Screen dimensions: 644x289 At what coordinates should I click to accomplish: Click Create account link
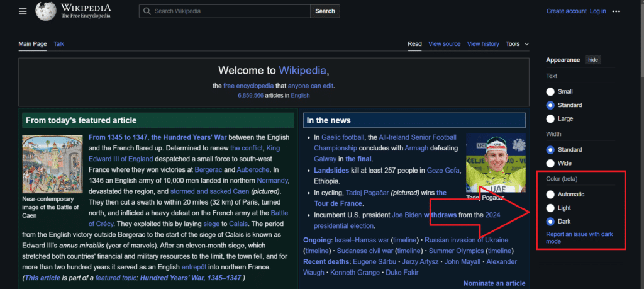coord(567,11)
